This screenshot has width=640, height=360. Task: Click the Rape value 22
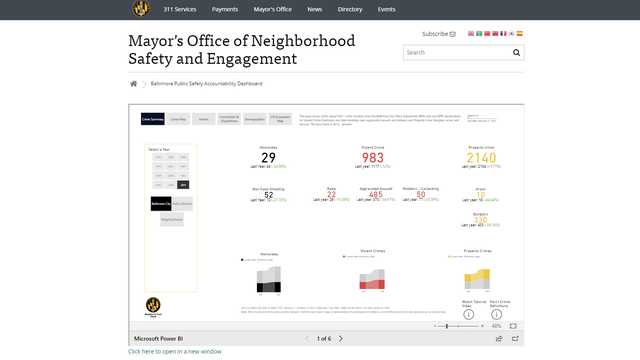[331, 195]
